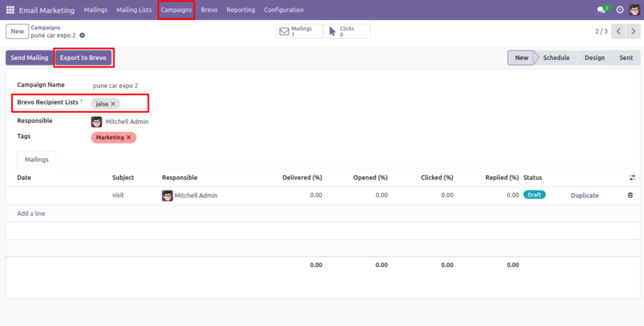This screenshot has height=326, width=644.
Task: Go to next record arrow
Action: click(634, 31)
